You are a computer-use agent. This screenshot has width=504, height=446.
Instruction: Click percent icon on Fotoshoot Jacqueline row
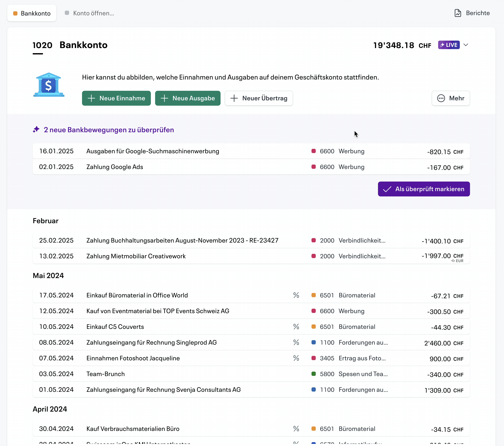click(296, 358)
